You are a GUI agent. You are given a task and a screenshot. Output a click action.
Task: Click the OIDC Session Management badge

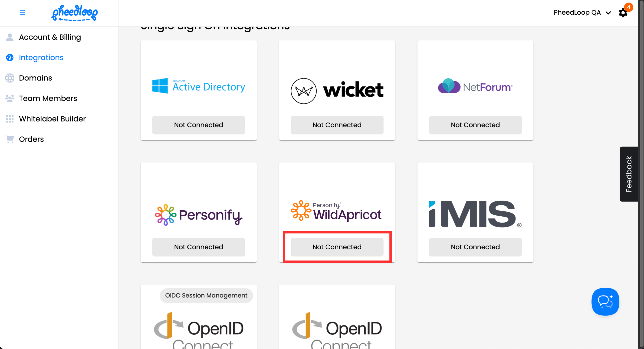(206, 296)
